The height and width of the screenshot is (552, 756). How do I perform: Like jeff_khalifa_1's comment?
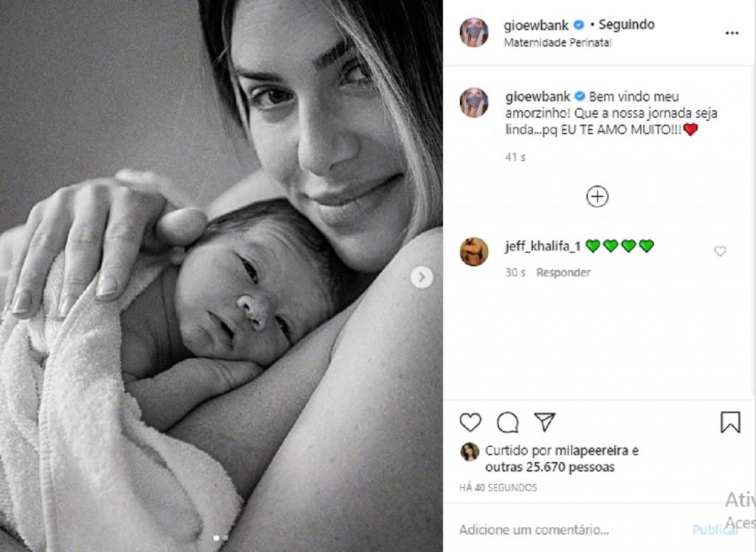(x=719, y=251)
